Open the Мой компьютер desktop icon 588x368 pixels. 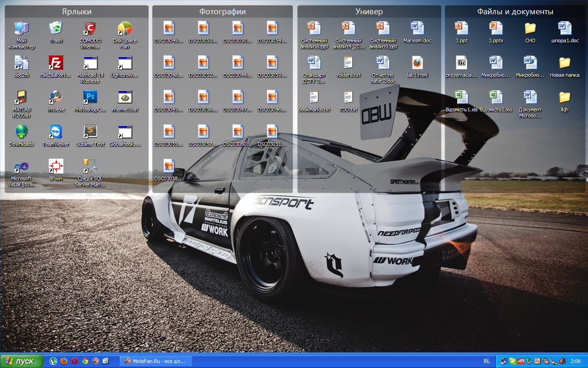click(x=22, y=29)
